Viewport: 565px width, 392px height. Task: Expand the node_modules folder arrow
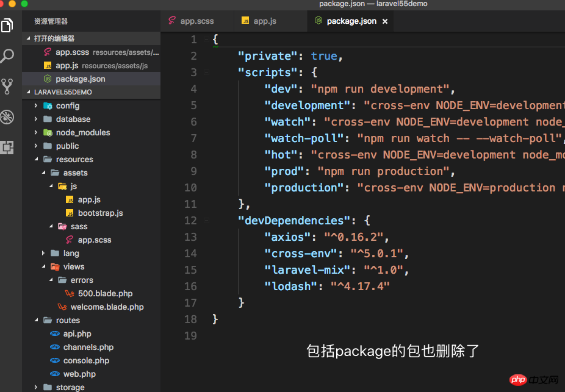35,132
